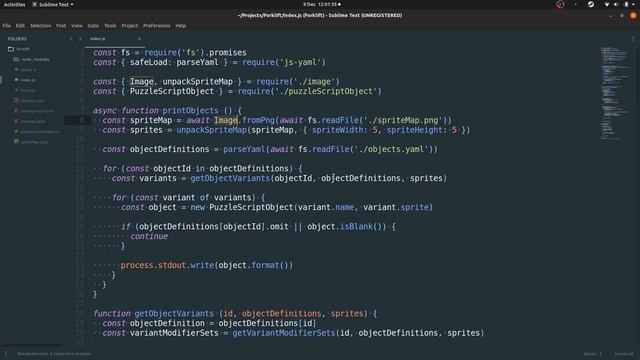Click the FOLDERS sidebar header

(17, 39)
